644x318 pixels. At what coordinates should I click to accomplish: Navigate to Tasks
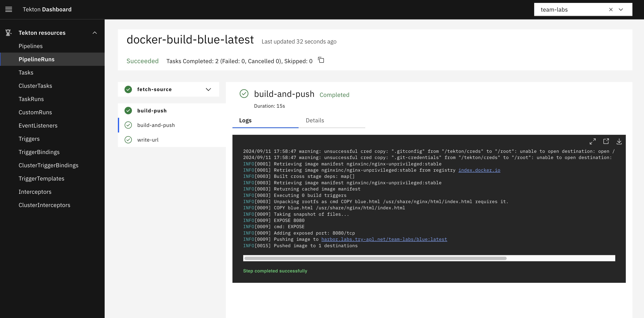tap(52, 72)
